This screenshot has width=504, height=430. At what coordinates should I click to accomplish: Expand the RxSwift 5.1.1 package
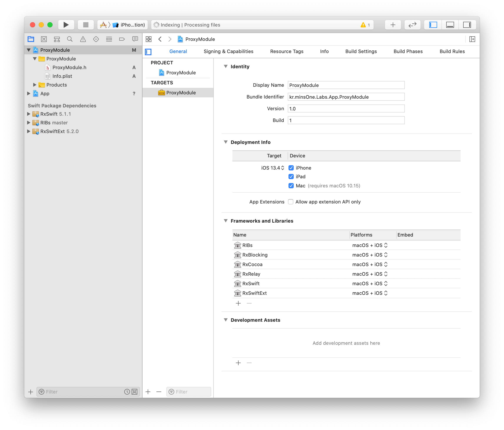tap(29, 114)
